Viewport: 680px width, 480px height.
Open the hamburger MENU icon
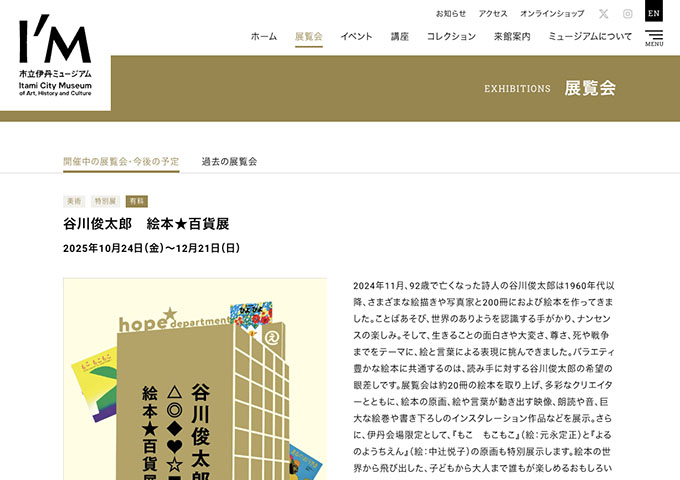pyautogui.click(x=654, y=38)
